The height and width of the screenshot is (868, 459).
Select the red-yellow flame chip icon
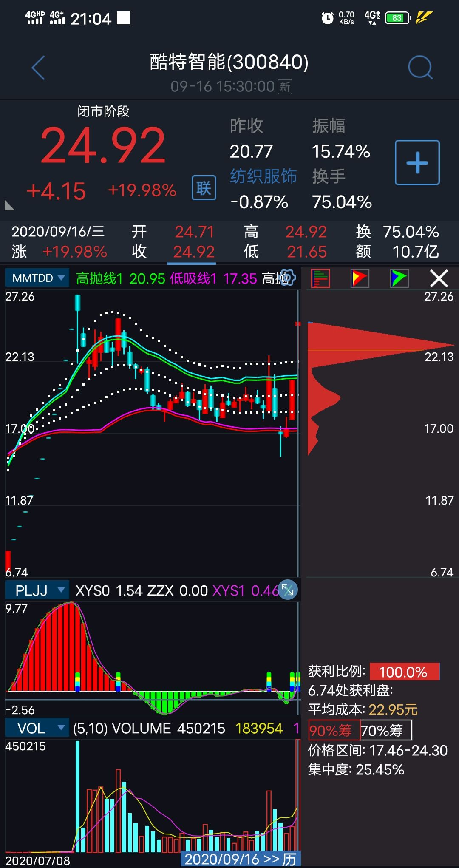pos(360,279)
